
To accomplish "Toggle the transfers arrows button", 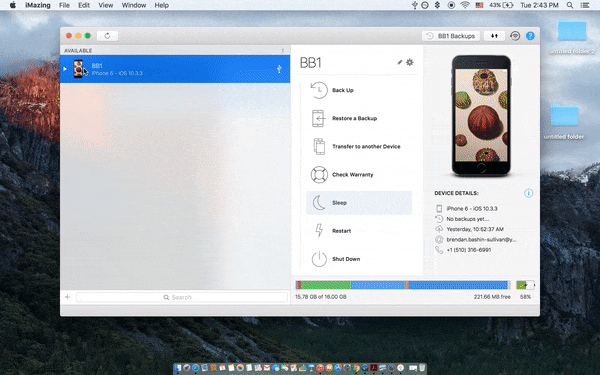I will pos(494,36).
